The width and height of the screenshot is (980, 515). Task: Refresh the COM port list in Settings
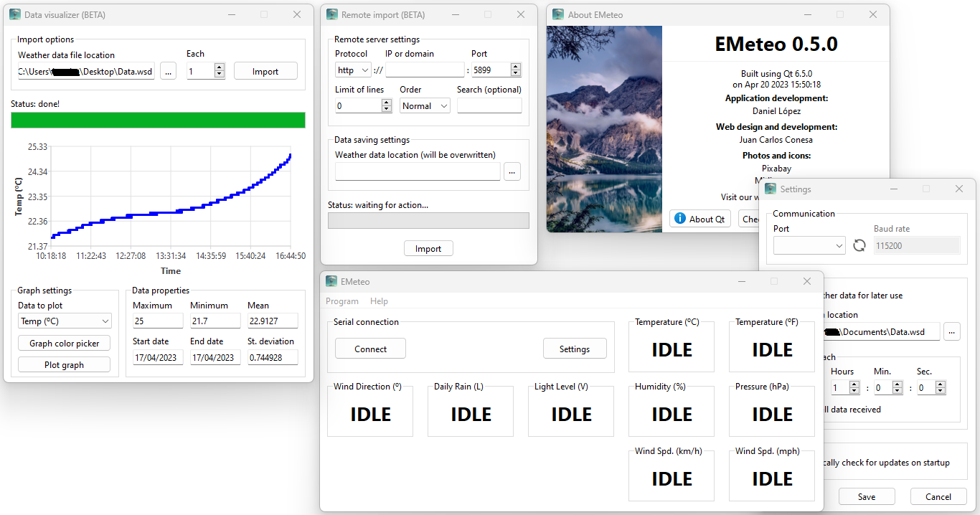click(859, 245)
